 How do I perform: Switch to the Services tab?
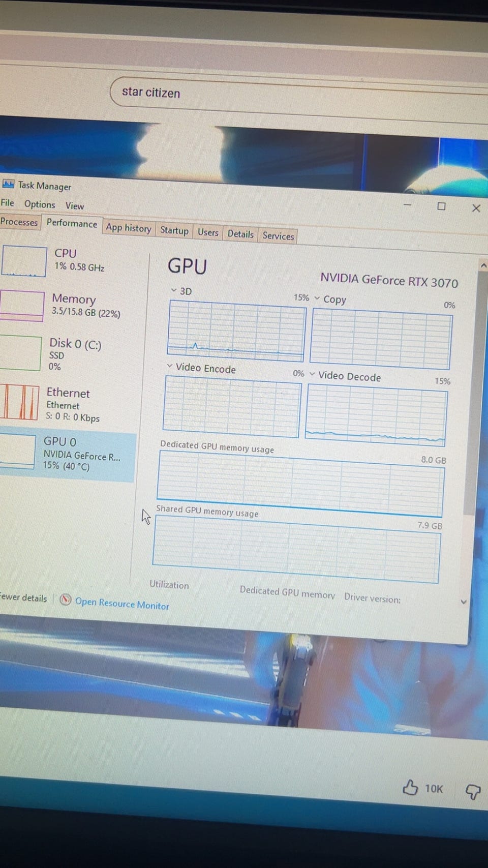tap(278, 236)
